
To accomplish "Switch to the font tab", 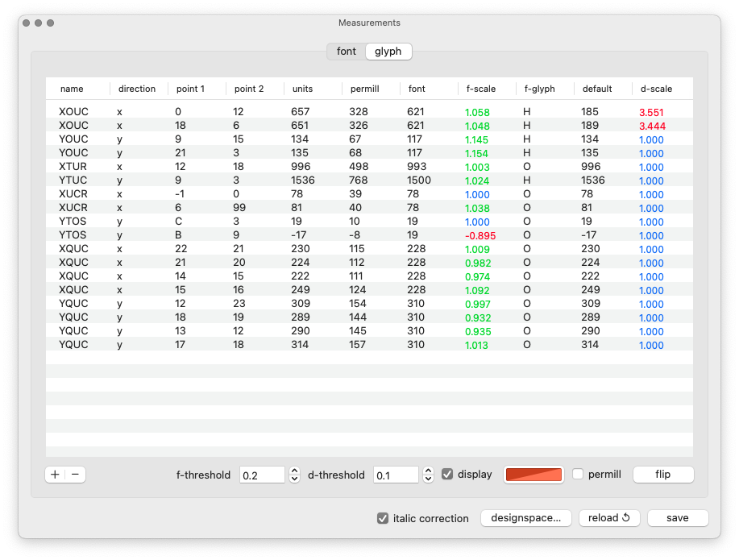I will pyautogui.click(x=346, y=52).
